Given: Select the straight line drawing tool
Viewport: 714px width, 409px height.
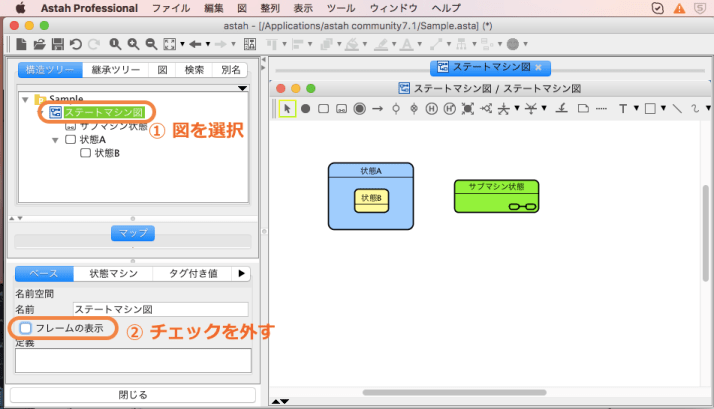Looking at the screenshot, I should pyautogui.click(x=677, y=108).
